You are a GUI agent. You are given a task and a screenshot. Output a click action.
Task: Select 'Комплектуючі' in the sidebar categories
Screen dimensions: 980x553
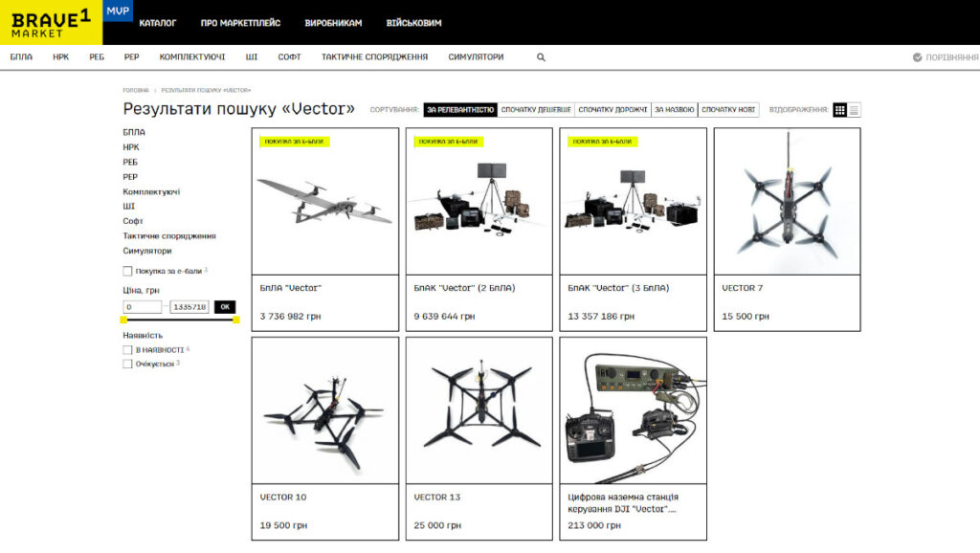pos(150,191)
